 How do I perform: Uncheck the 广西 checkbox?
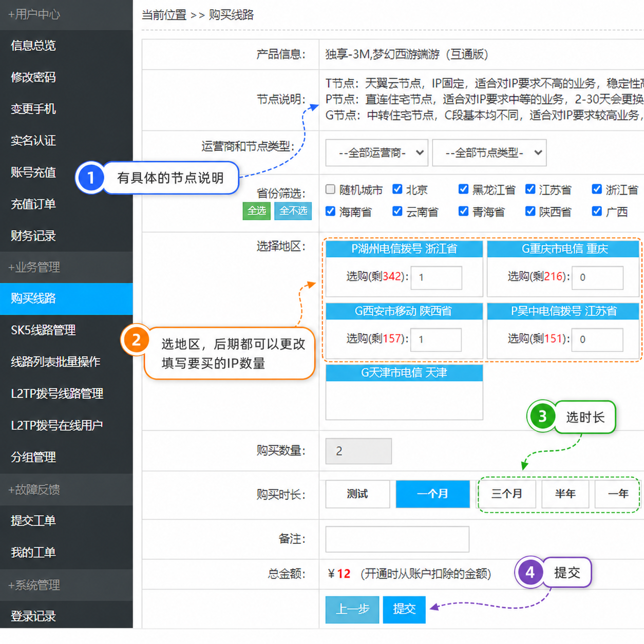(x=597, y=211)
